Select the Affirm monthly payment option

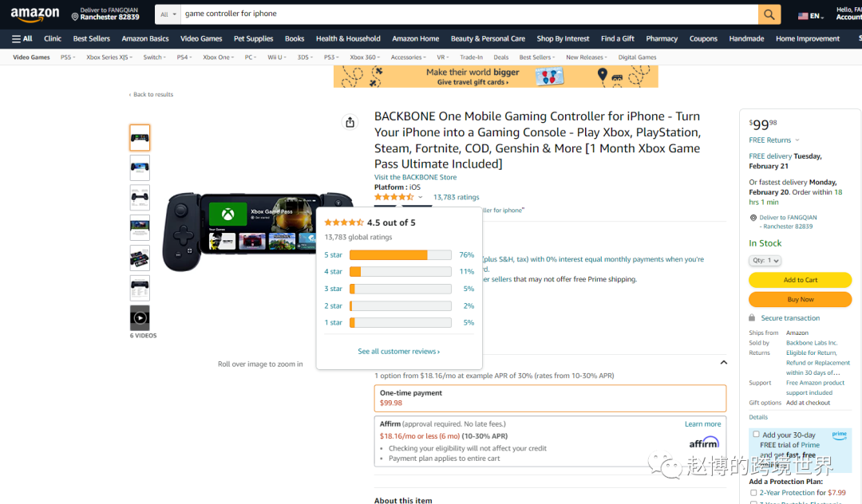coord(550,441)
